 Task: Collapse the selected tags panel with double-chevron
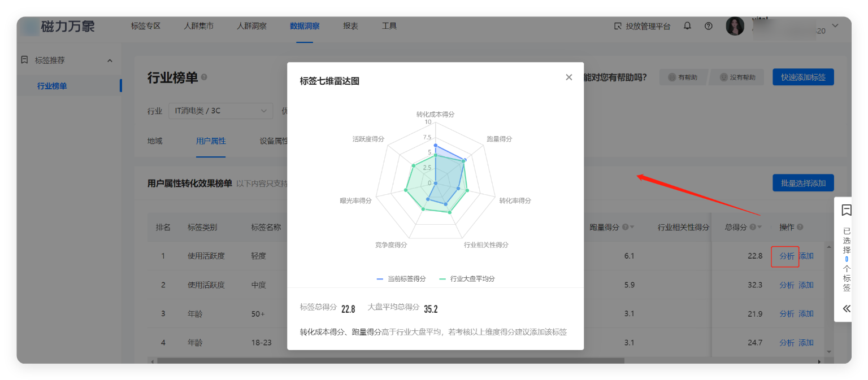click(x=846, y=308)
